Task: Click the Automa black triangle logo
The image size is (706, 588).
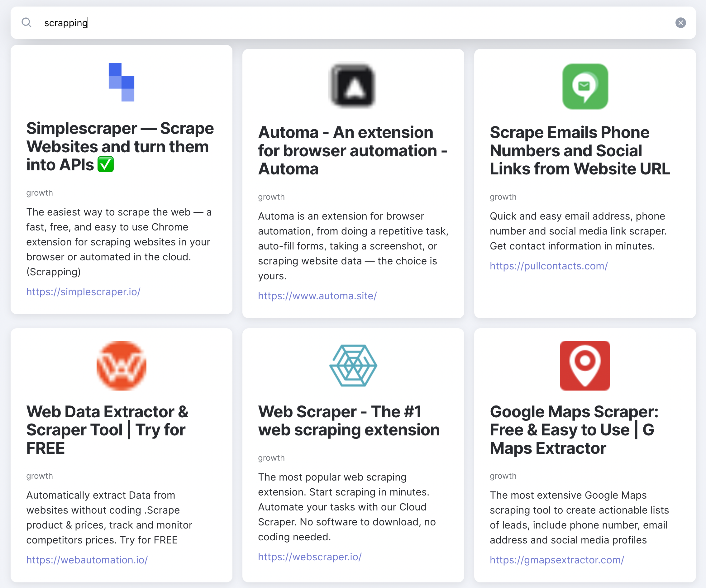Action: (352, 86)
